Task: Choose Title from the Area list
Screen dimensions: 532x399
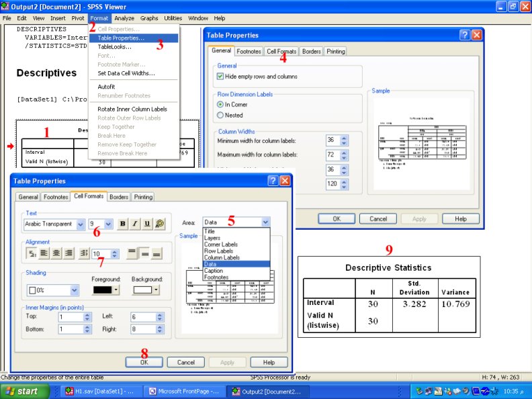Action: click(x=236, y=231)
